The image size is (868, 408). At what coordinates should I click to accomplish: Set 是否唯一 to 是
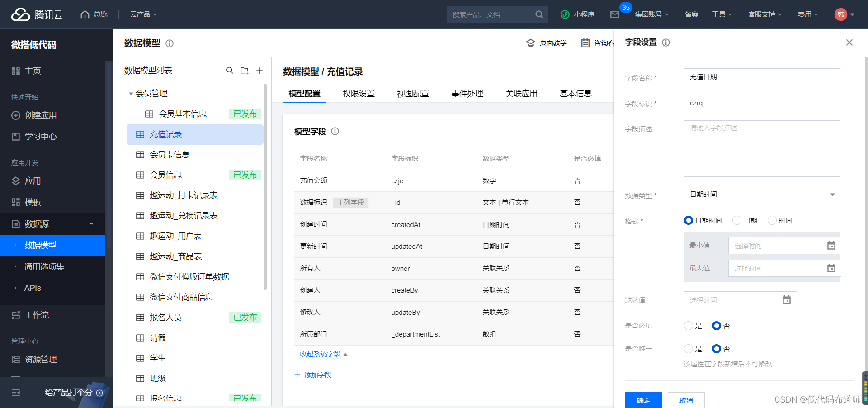pos(689,349)
